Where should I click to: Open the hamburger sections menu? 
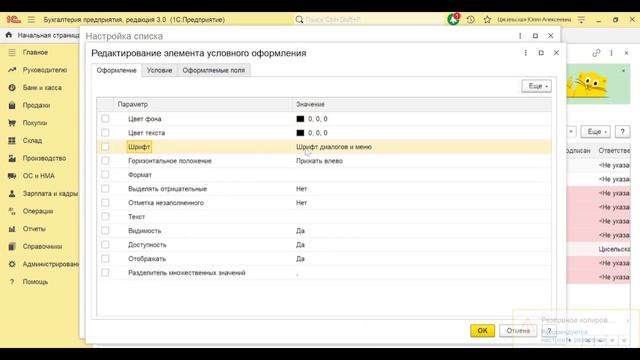click(31, 20)
